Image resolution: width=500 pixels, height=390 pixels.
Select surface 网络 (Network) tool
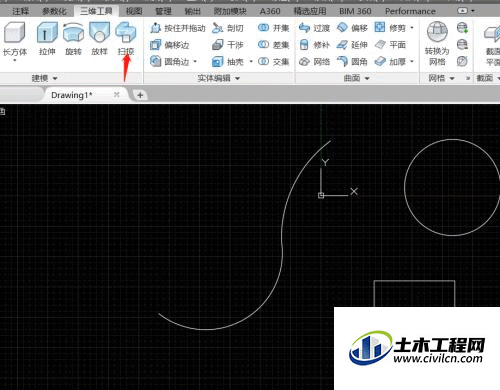coord(314,61)
